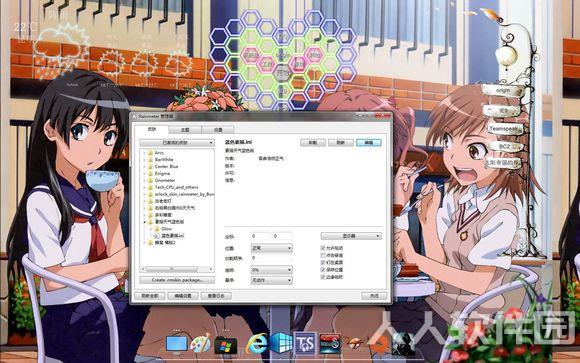Click the Refresh all button

[150, 296]
